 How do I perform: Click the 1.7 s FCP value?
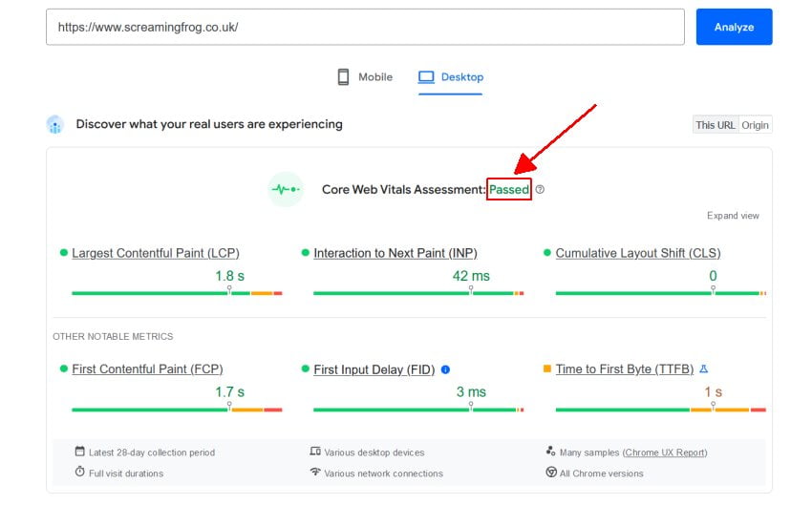coord(229,391)
